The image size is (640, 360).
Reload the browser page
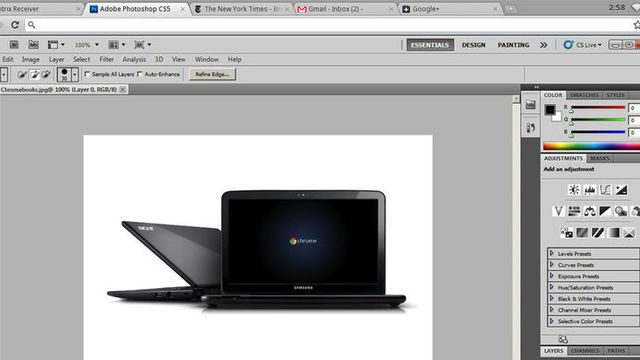[x=15, y=25]
